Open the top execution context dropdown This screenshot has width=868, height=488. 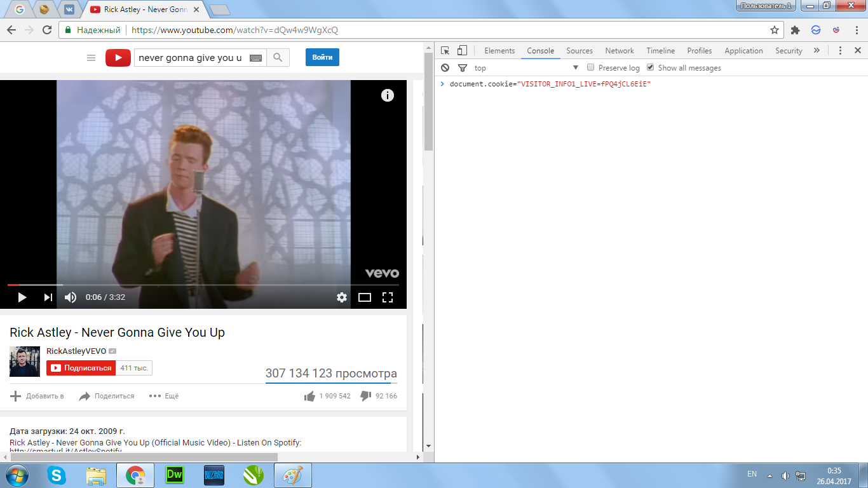click(x=527, y=68)
